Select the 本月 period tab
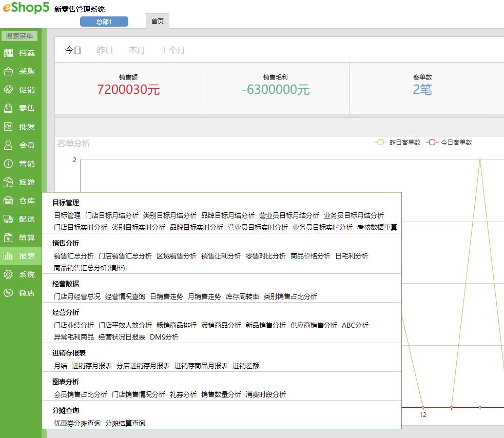Viewport: 504px width, 438px height. coord(137,50)
